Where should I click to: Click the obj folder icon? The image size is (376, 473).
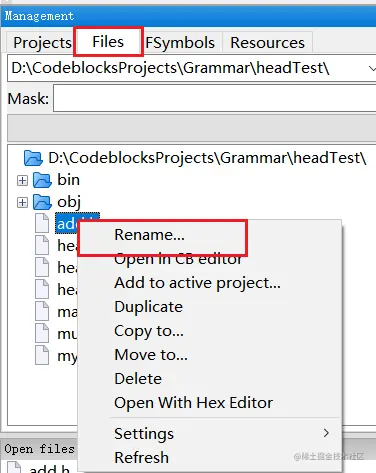42,202
